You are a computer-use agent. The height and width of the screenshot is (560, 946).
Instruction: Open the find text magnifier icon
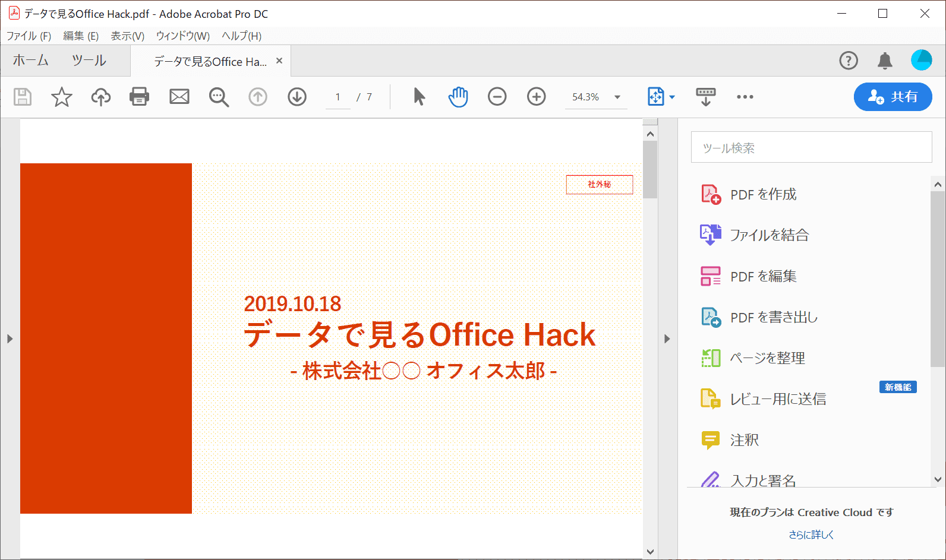(x=219, y=97)
